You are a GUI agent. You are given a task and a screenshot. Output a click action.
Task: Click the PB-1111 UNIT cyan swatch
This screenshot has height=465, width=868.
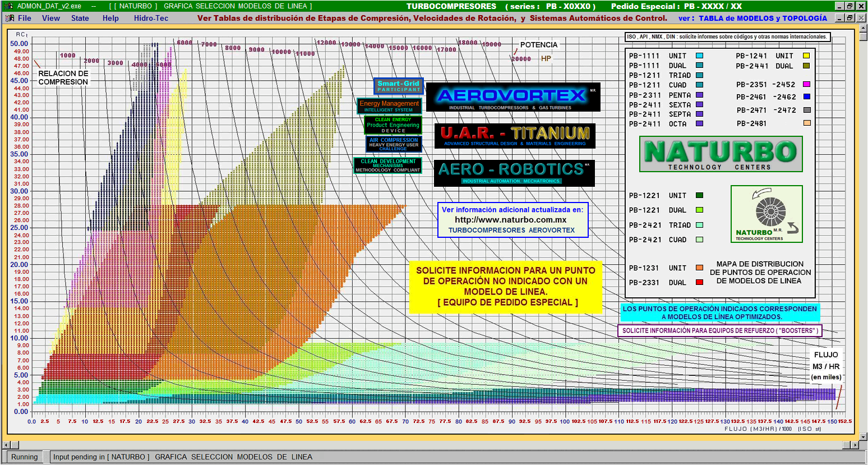[x=699, y=56]
